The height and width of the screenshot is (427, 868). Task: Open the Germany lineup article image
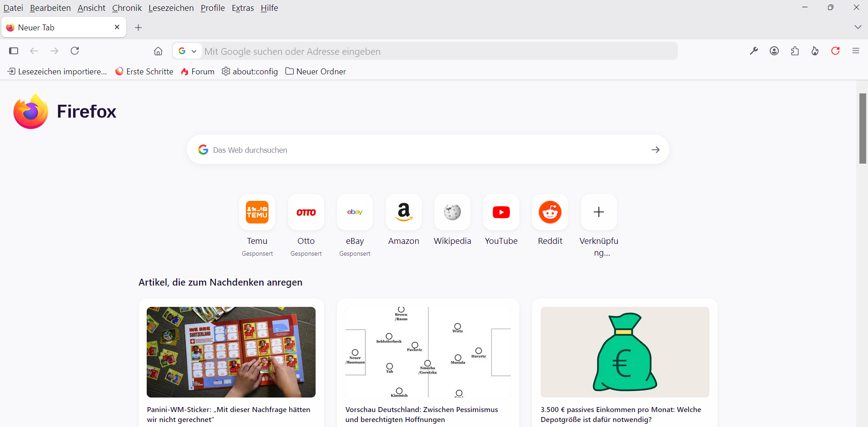pyautogui.click(x=428, y=352)
